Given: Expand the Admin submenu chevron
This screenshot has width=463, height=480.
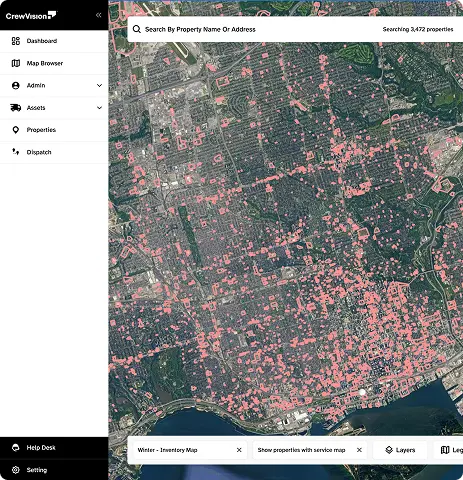Looking at the screenshot, I should pyautogui.click(x=99, y=86).
